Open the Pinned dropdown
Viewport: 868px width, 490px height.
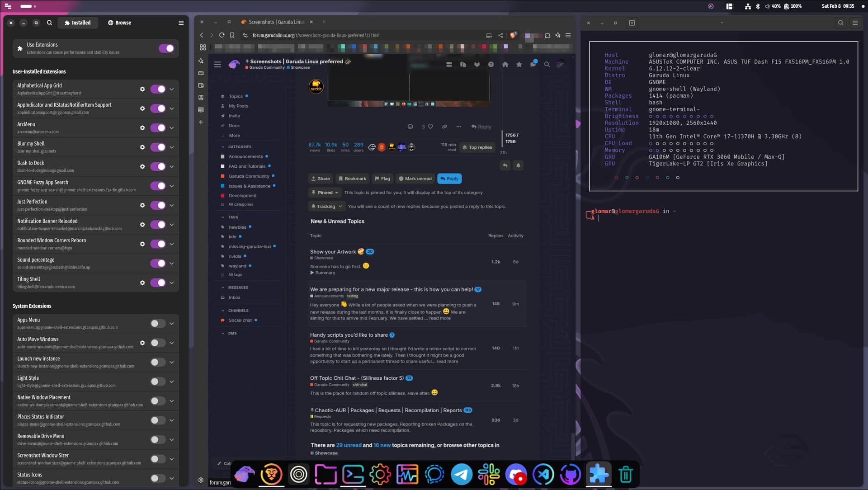(325, 193)
